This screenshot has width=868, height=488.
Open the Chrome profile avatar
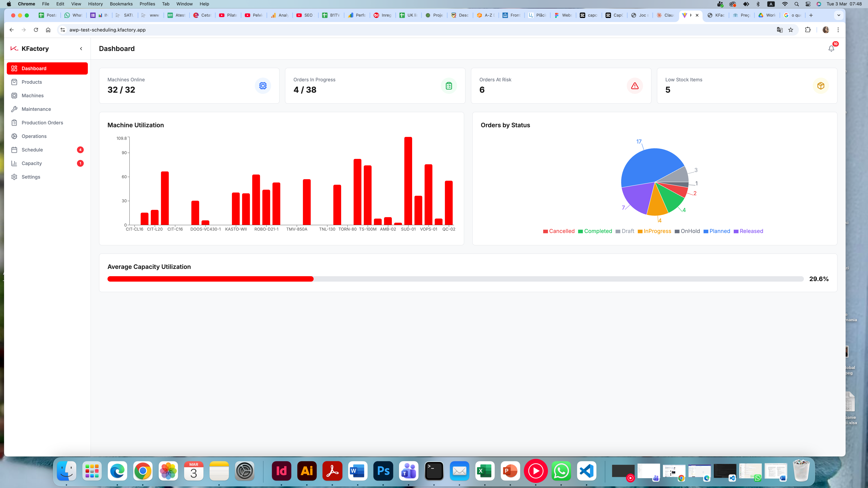click(826, 30)
